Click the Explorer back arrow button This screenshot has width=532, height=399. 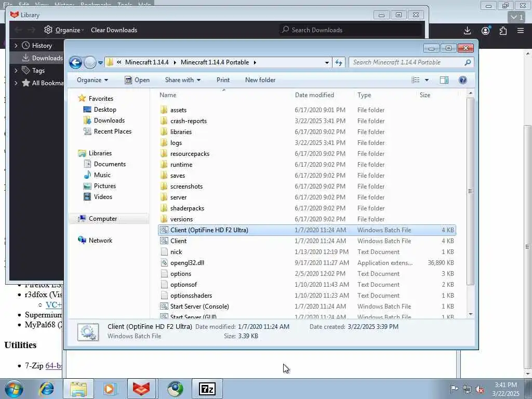click(x=75, y=62)
